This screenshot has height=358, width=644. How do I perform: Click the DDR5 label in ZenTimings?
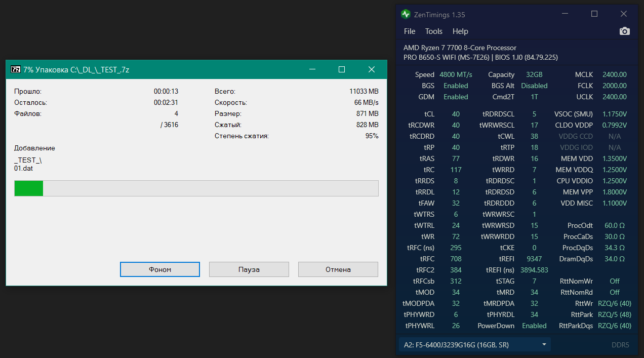tap(620, 345)
